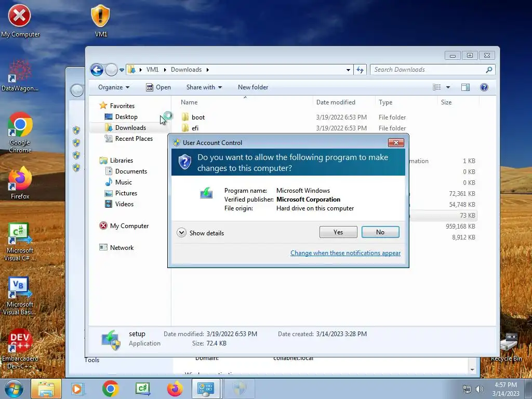Click into Search Downloads field
532x399 pixels.
coord(428,70)
